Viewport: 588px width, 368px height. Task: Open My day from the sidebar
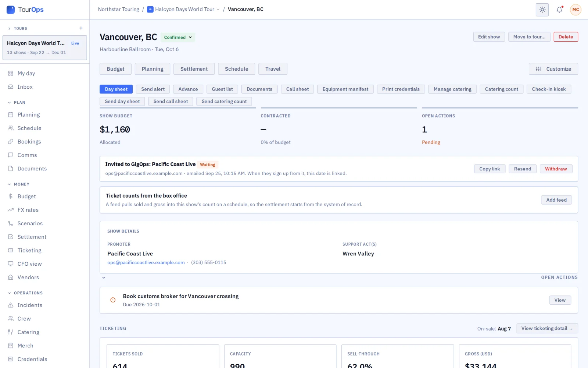[44, 73]
